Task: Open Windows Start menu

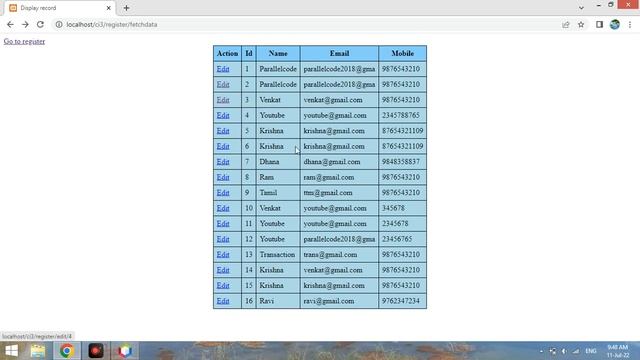Action: 11,351
